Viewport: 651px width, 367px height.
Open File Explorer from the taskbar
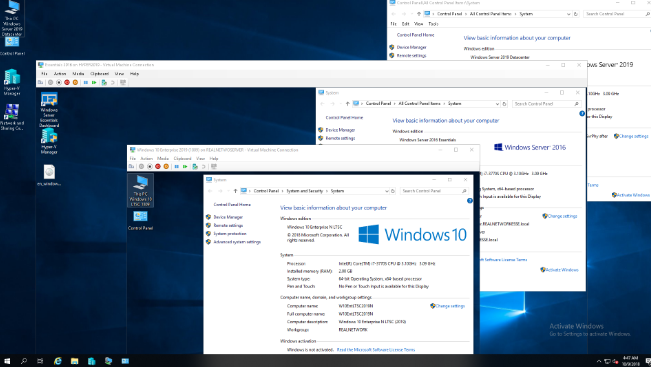pos(75,361)
